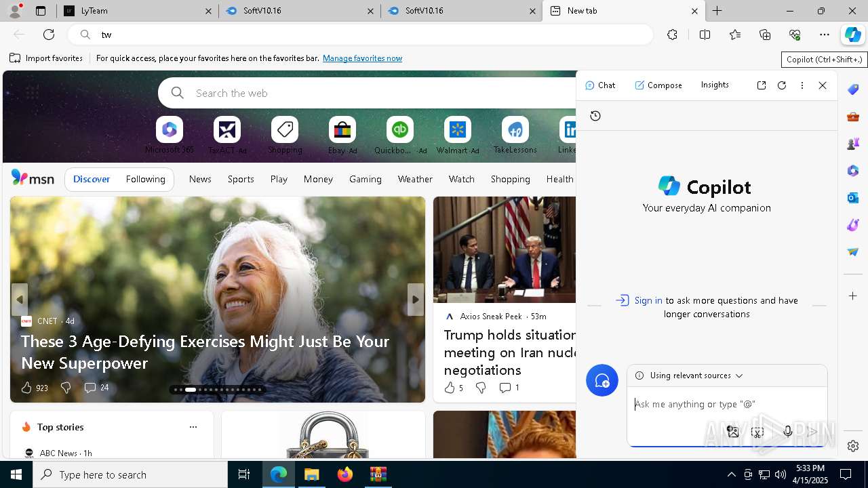Start a new topic in Copilot
The width and height of the screenshot is (868, 488).
click(x=602, y=381)
